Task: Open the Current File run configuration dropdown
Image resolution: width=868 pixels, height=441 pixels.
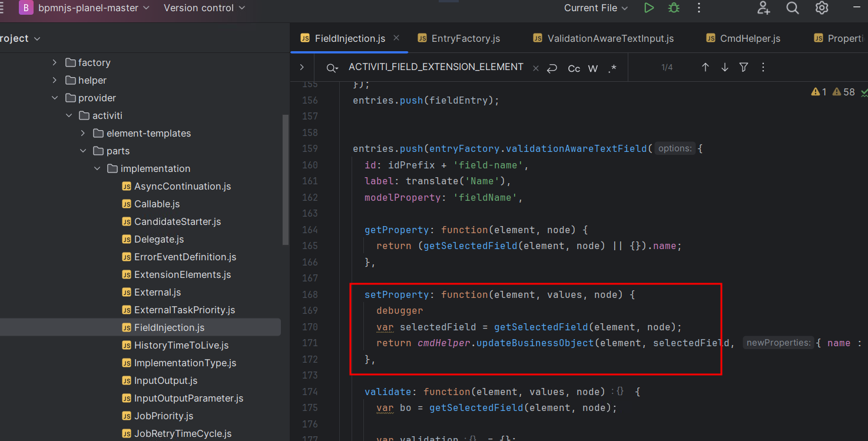Action: point(596,8)
